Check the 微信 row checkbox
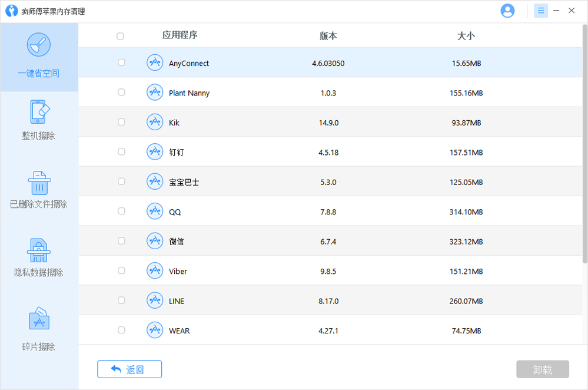 [x=121, y=240]
